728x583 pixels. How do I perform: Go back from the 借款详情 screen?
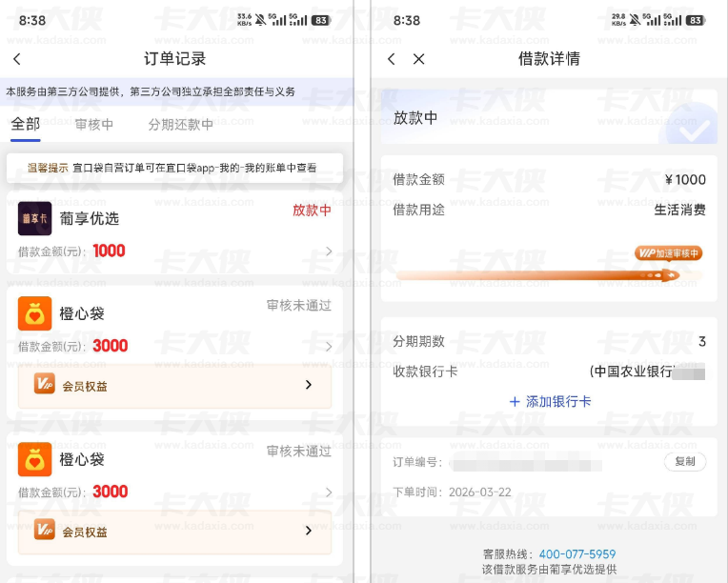[392, 59]
